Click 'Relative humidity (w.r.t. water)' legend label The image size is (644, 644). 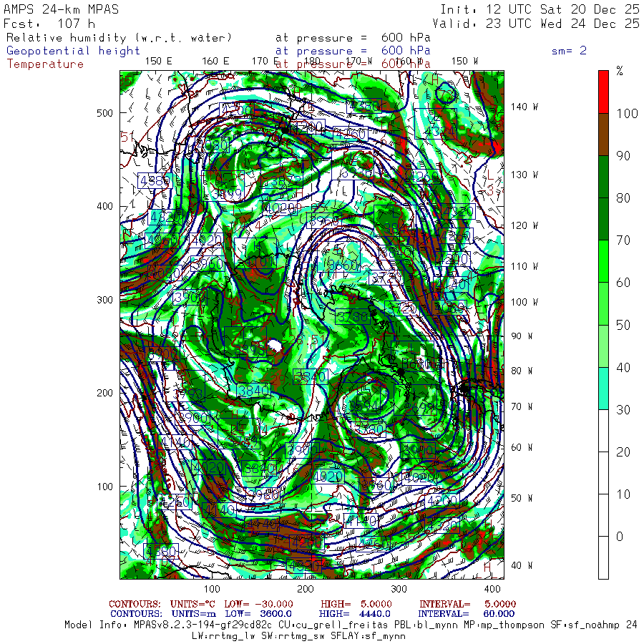pyautogui.click(x=119, y=38)
